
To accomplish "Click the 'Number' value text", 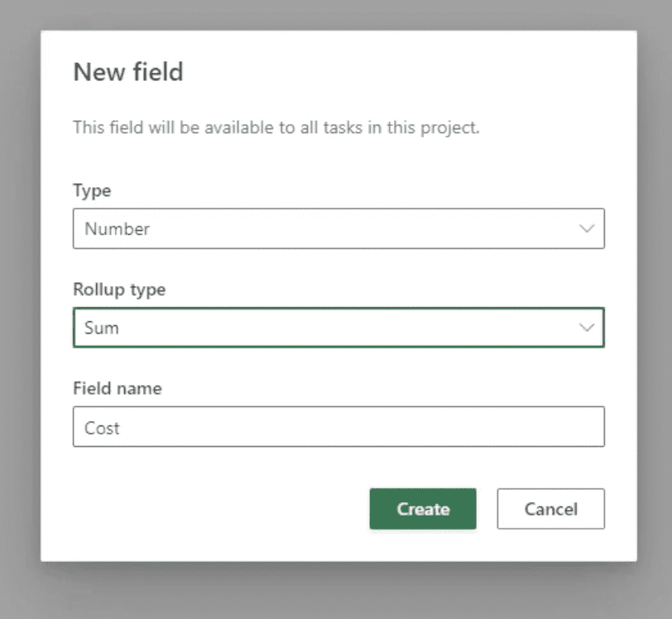I will (x=117, y=229).
